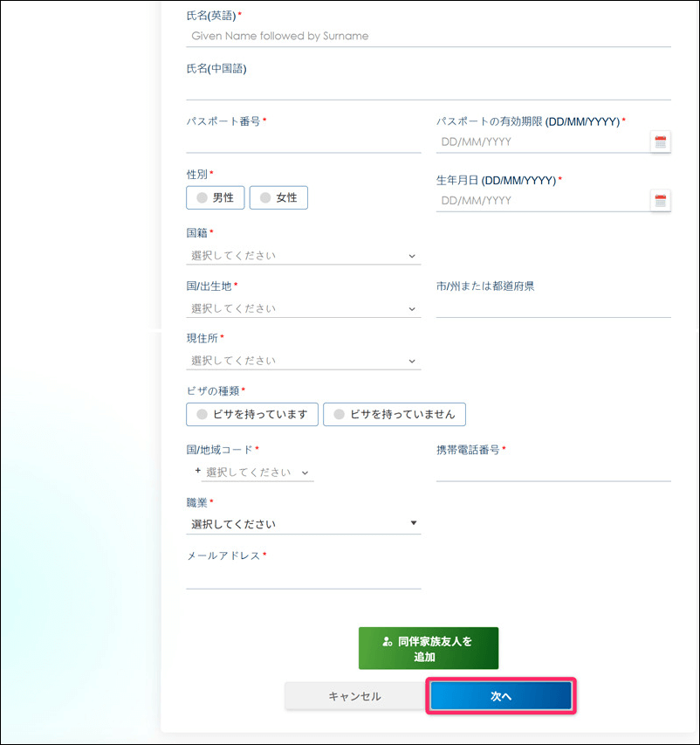This screenshot has width=700, height=745.
Task: Choose ビザを持っています visa option
Action: point(252,414)
